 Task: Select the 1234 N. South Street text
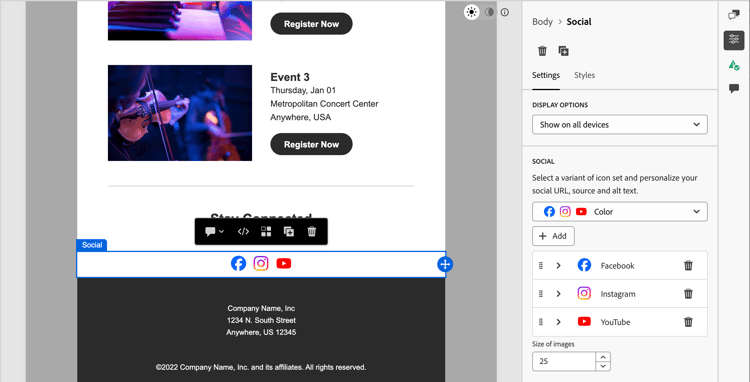[261, 320]
